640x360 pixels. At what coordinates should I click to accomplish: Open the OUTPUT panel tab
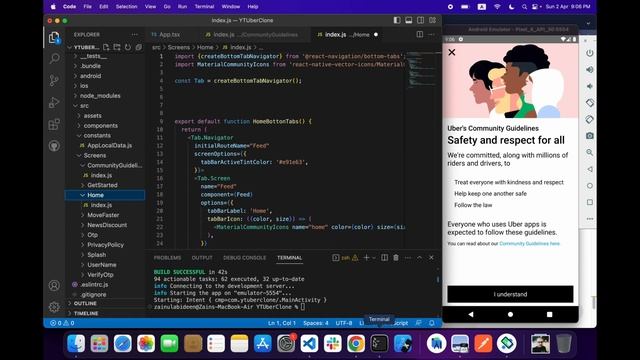(x=202, y=258)
